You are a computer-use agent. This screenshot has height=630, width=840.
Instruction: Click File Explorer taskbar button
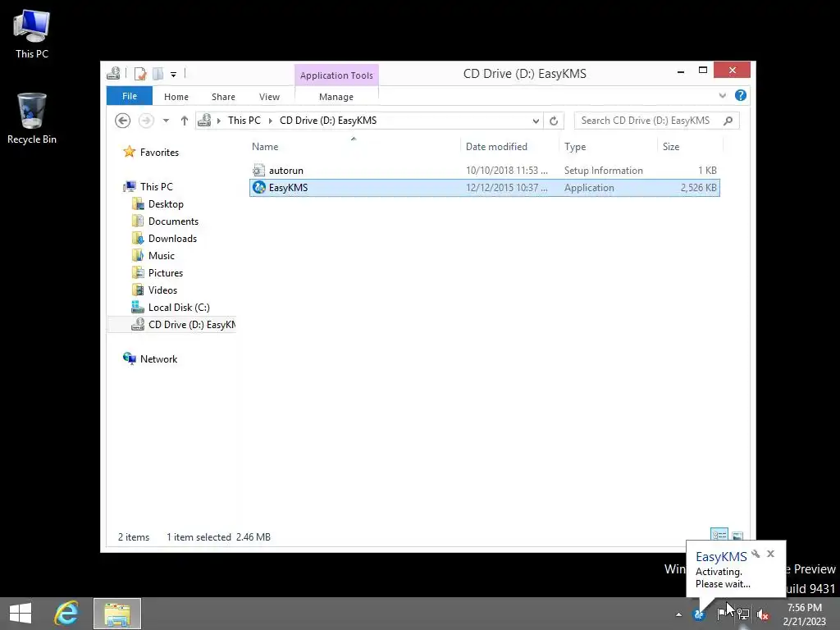point(117,614)
